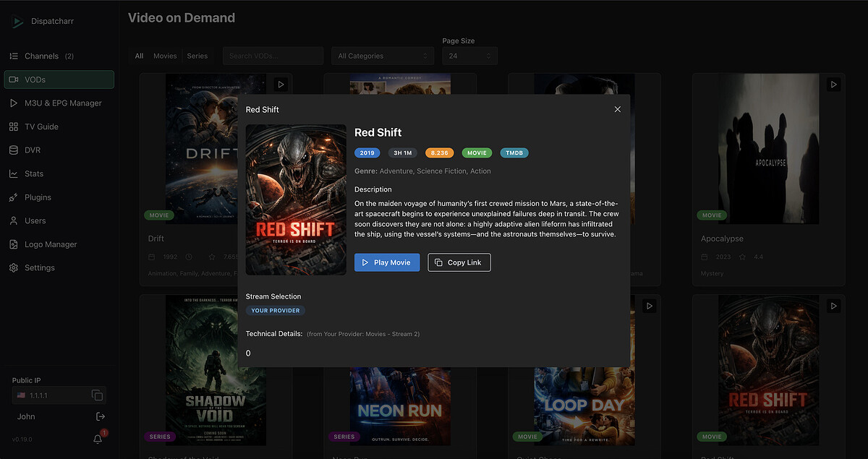Click the Drift title text
The width and height of the screenshot is (868, 459).
tap(156, 239)
